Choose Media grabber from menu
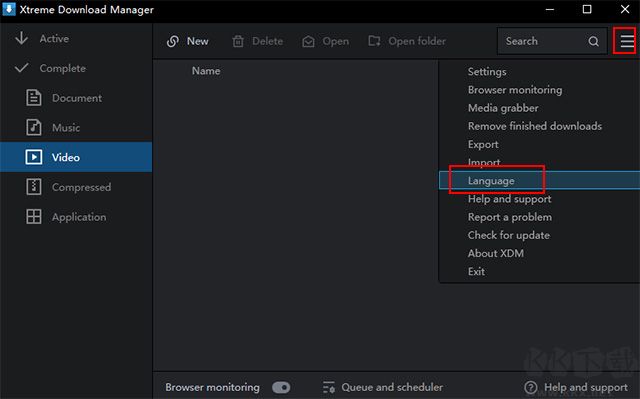Screen dimensions: 640x399 click(503, 108)
